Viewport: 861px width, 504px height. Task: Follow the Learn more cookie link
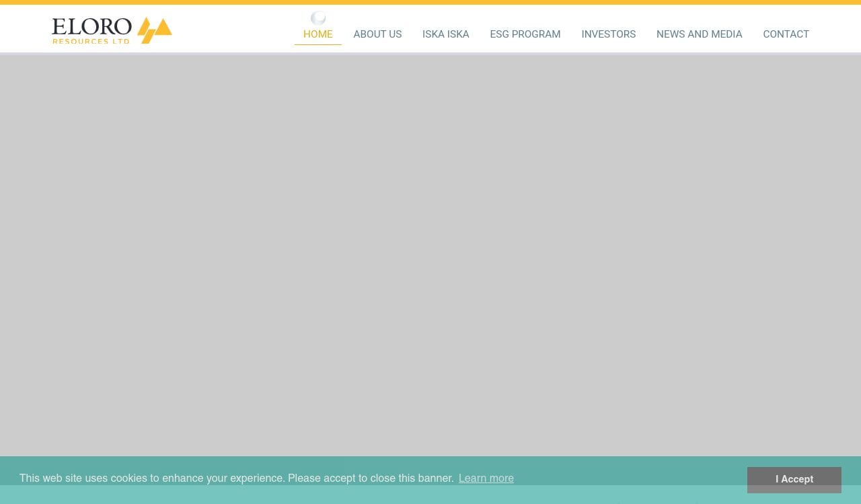(486, 478)
